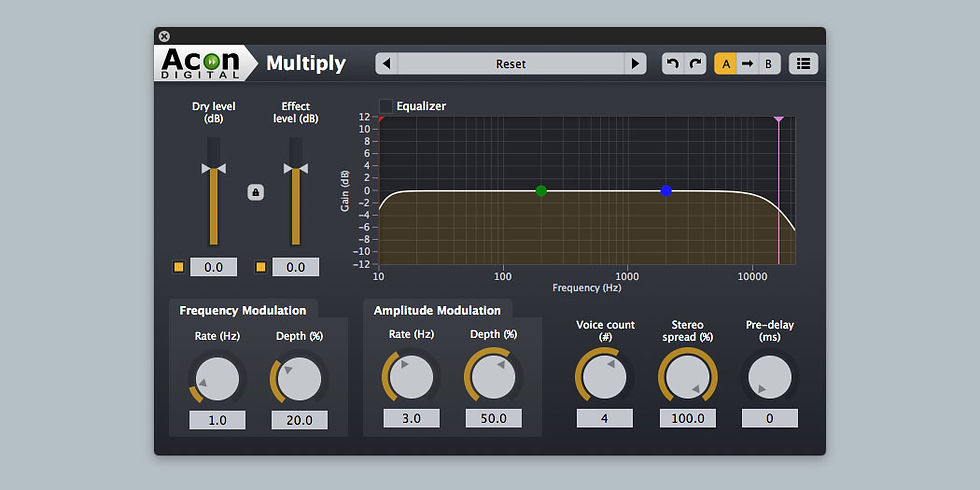Redo the last change
Screen dimensions: 980x490
click(695, 64)
